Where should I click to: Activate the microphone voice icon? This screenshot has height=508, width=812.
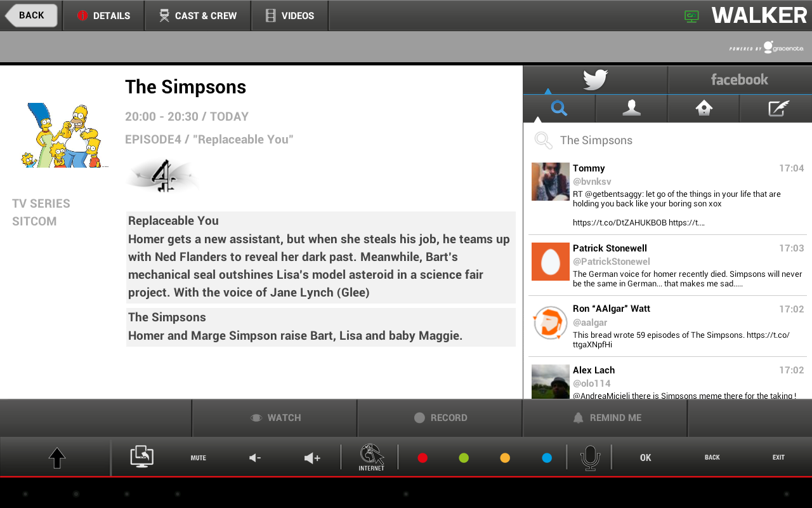(590, 458)
